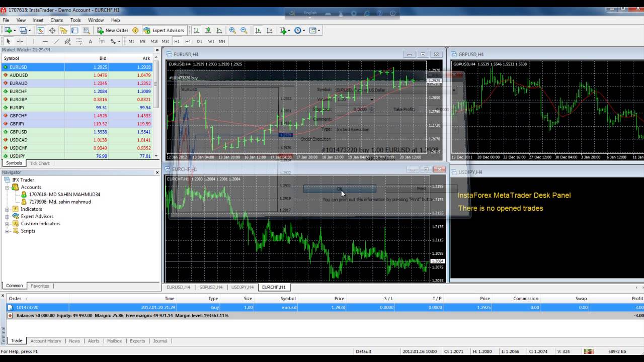
Task: Select the GBPJPY row in Market Watch
Action: coord(76,124)
